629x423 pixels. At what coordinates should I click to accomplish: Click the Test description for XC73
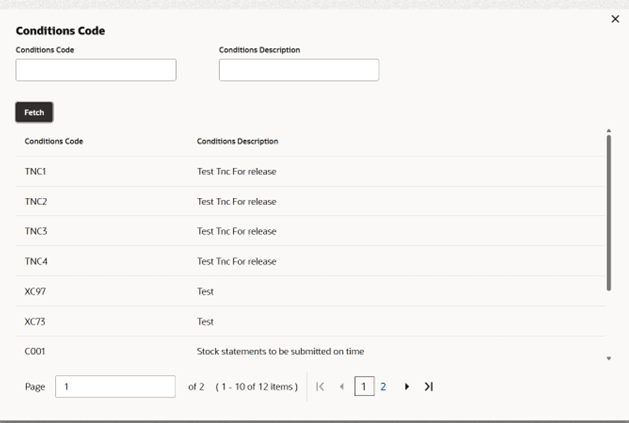click(205, 321)
